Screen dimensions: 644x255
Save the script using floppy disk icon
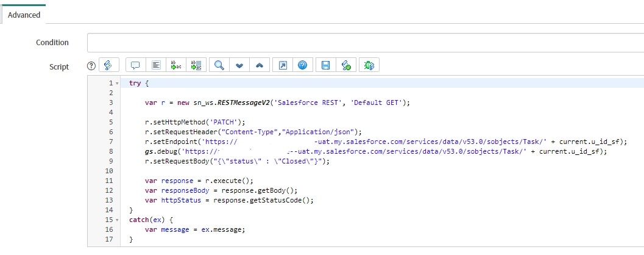click(x=326, y=66)
